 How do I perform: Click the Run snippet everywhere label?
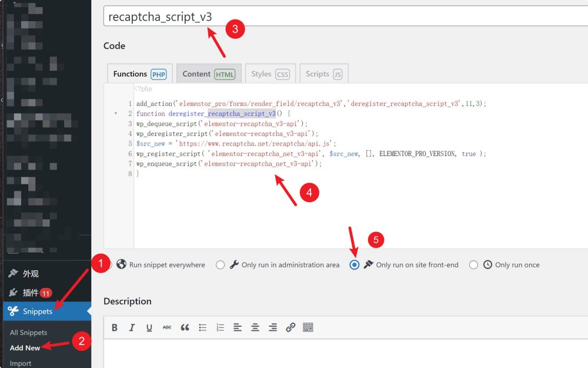167,265
